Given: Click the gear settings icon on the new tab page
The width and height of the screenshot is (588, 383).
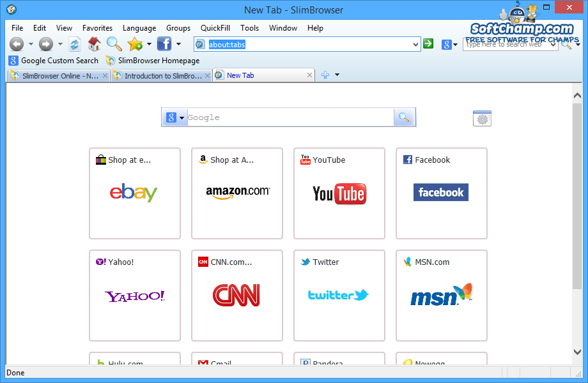Looking at the screenshot, I should coord(482,117).
